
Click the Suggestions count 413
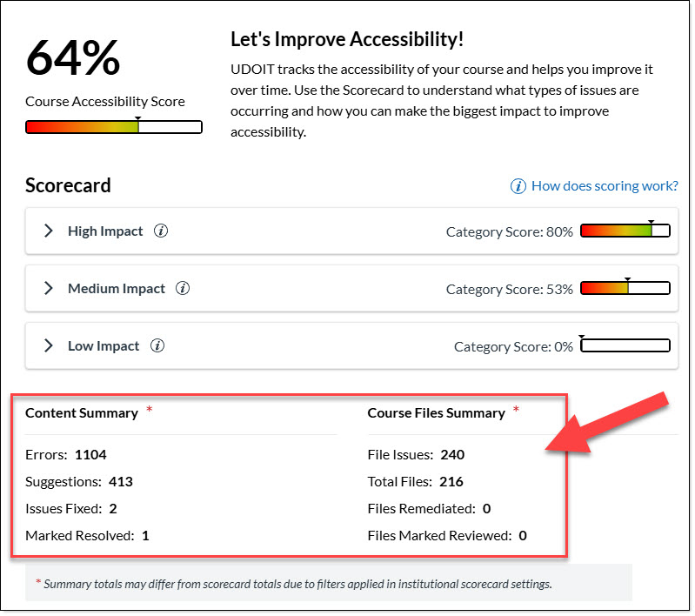tap(121, 481)
